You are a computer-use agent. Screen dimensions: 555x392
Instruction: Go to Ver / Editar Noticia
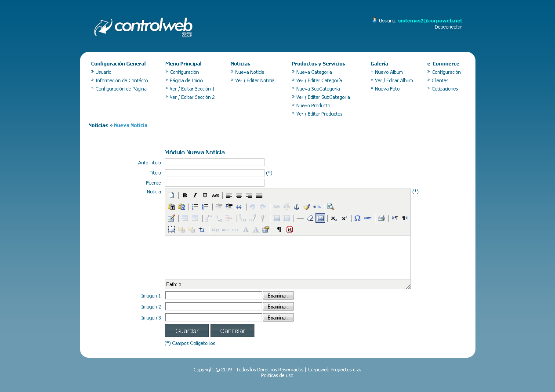coord(254,80)
